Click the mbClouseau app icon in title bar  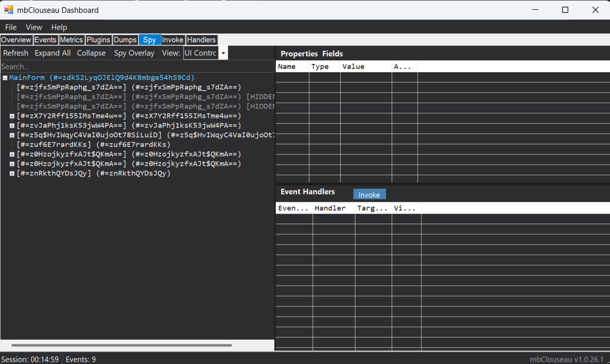point(9,10)
